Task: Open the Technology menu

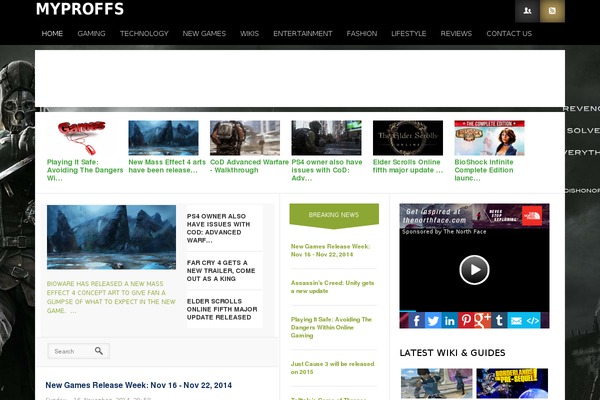Action: (144, 34)
